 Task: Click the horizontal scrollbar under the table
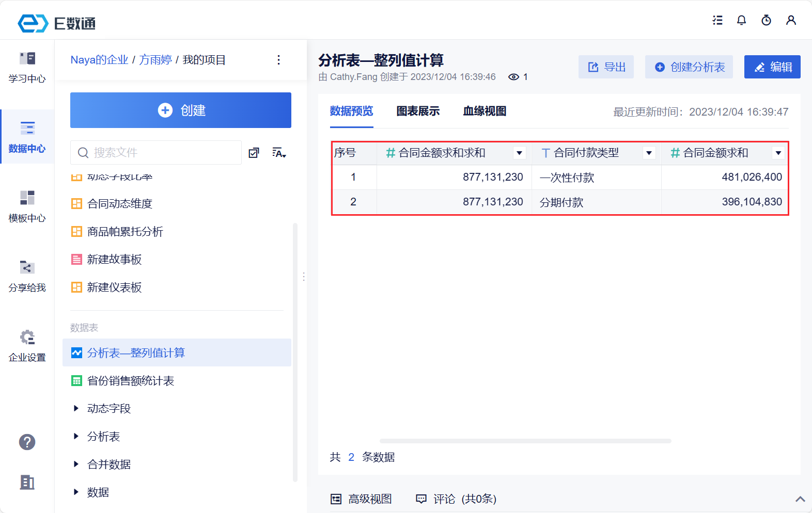pyautogui.click(x=525, y=441)
